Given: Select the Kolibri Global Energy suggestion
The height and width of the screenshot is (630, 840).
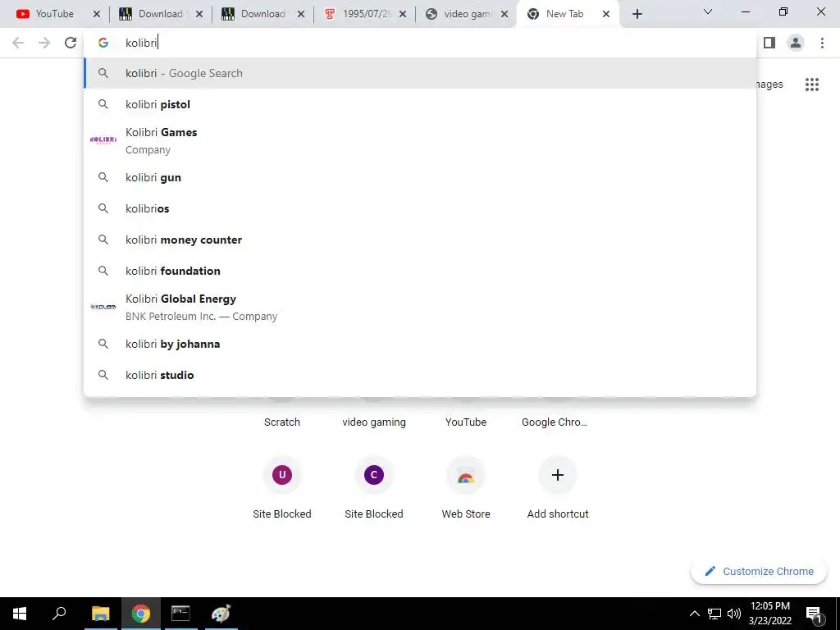Looking at the screenshot, I should click(x=420, y=307).
